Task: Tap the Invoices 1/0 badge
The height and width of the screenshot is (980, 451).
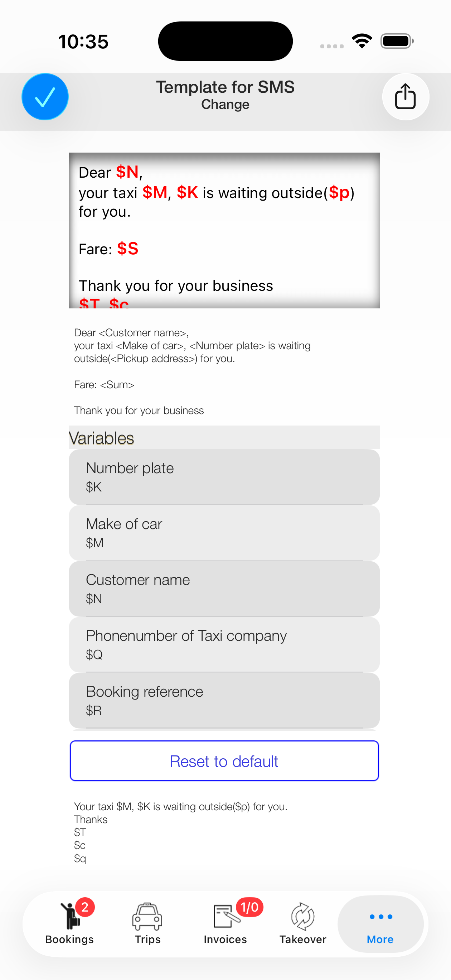Action: click(249, 907)
